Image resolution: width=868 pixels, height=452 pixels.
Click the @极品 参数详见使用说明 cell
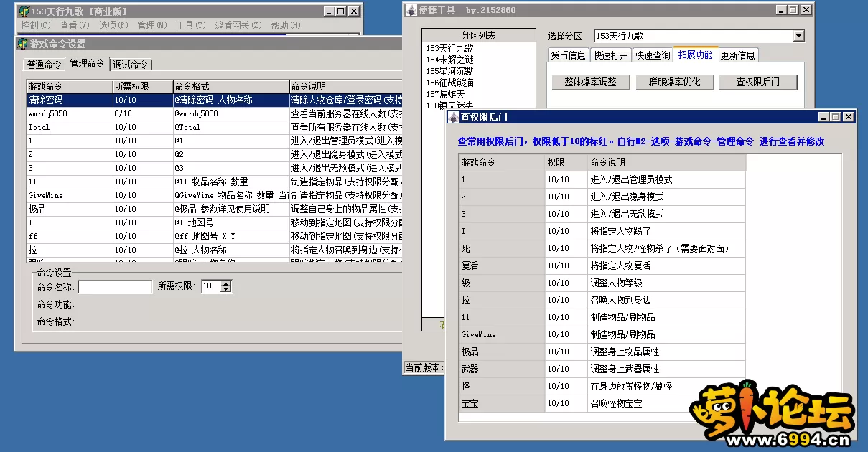(230, 209)
